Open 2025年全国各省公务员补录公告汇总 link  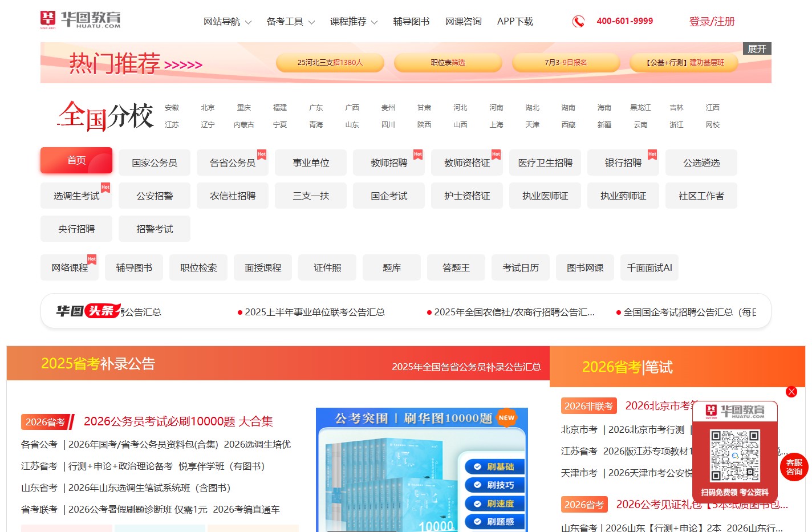(x=466, y=367)
